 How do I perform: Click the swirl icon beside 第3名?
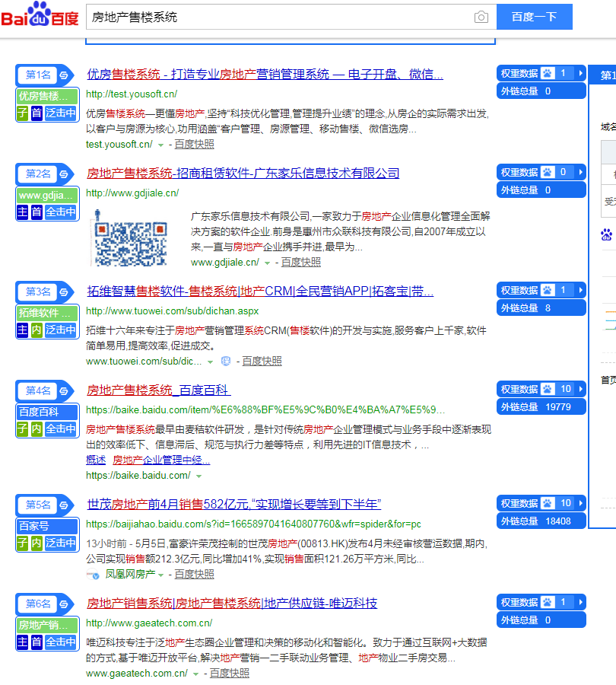click(64, 292)
